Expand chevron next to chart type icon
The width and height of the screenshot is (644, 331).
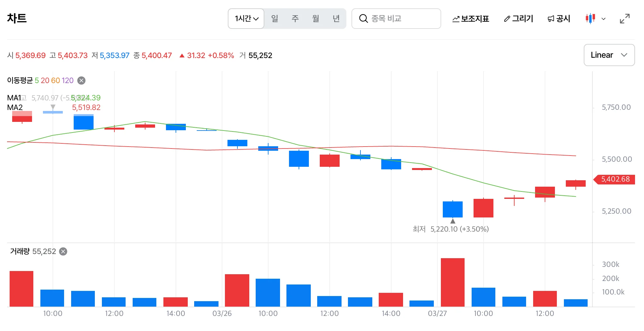pyautogui.click(x=604, y=19)
